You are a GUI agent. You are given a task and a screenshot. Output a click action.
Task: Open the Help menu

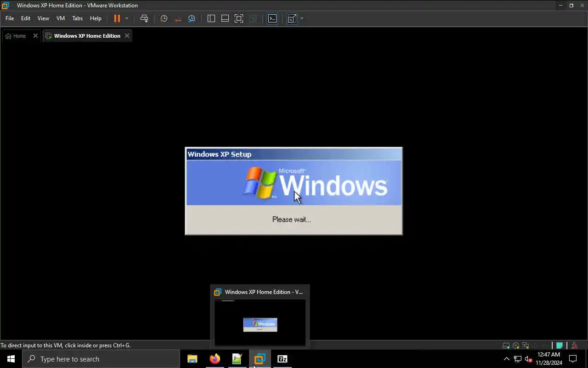pos(96,18)
